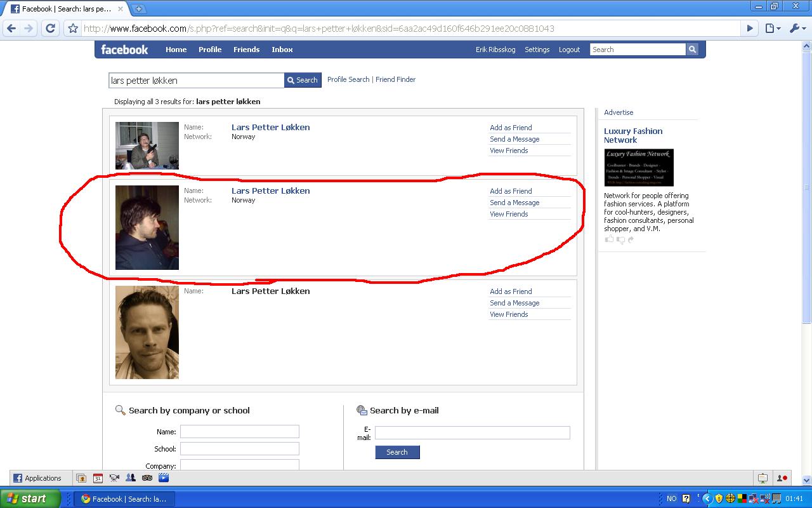Send a message to the second result

514,203
